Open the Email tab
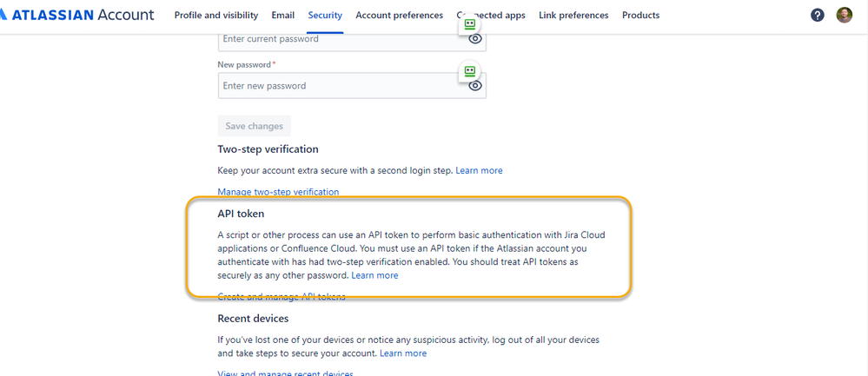Screen dimensions: 868x376 (282, 15)
